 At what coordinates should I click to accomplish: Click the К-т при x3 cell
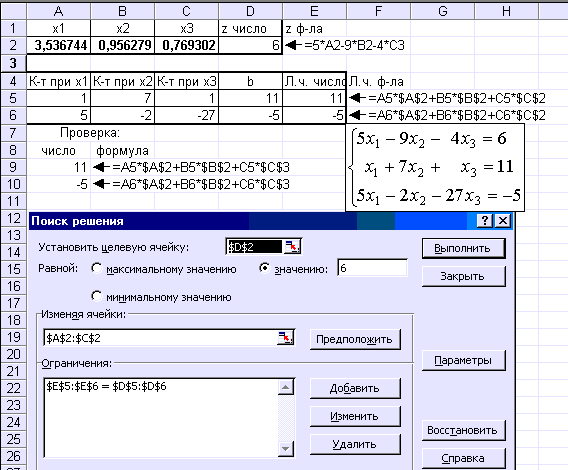(x=187, y=82)
